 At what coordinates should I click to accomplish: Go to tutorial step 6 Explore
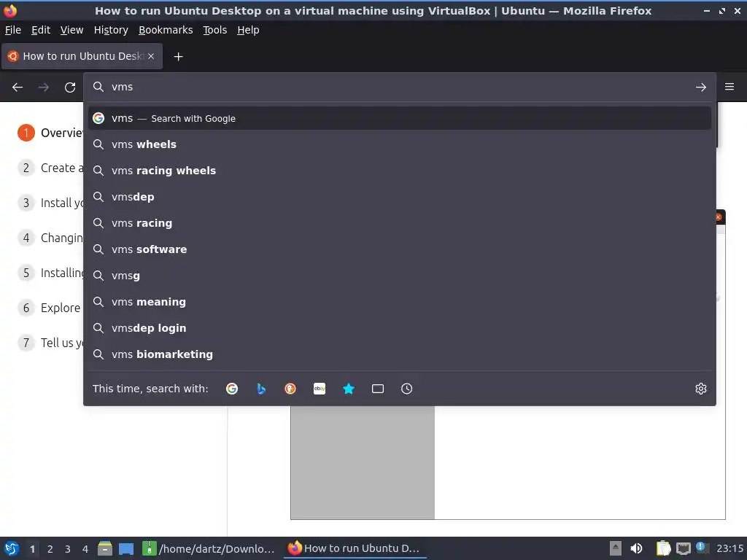click(x=49, y=308)
